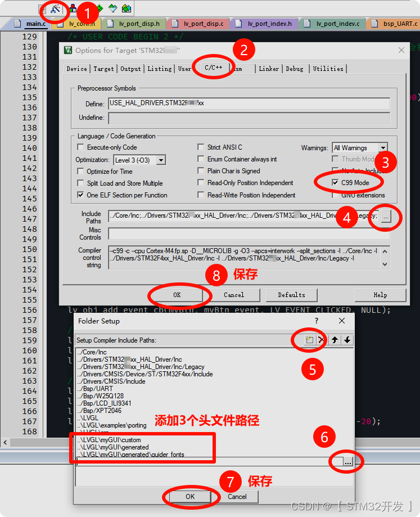Viewport: 420px width, 517px height.
Task: Click the Include Paths text field
Action: pyautogui.click(x=244, y=215)
